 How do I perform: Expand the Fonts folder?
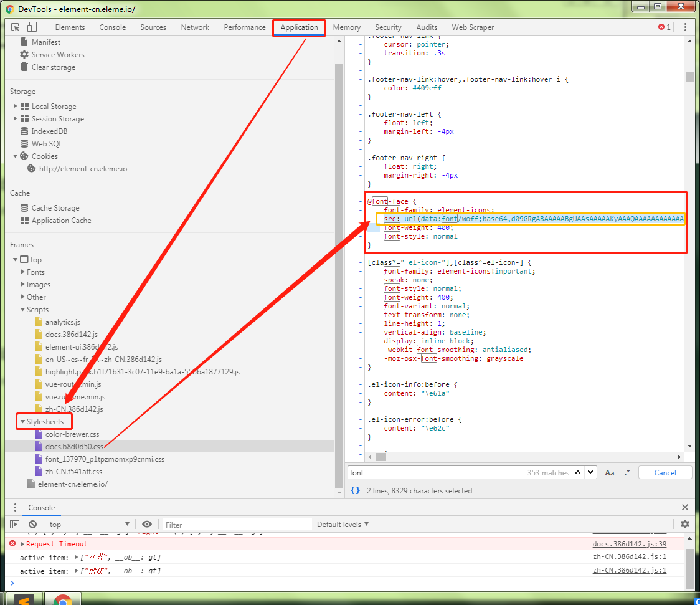[x=23, y=272]
